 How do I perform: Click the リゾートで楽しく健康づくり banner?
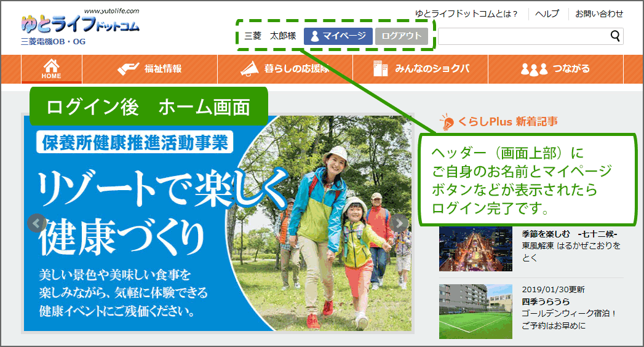tap(218, 223)
